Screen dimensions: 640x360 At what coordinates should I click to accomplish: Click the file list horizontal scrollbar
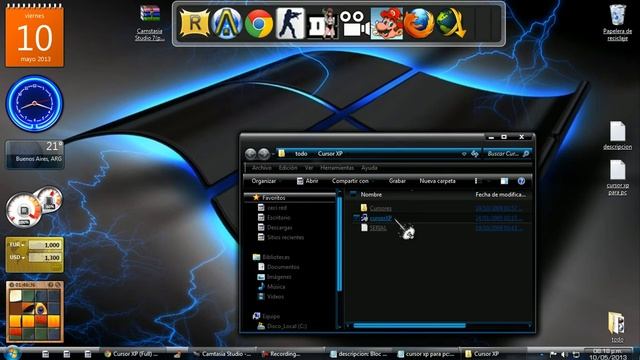[409, 325]
